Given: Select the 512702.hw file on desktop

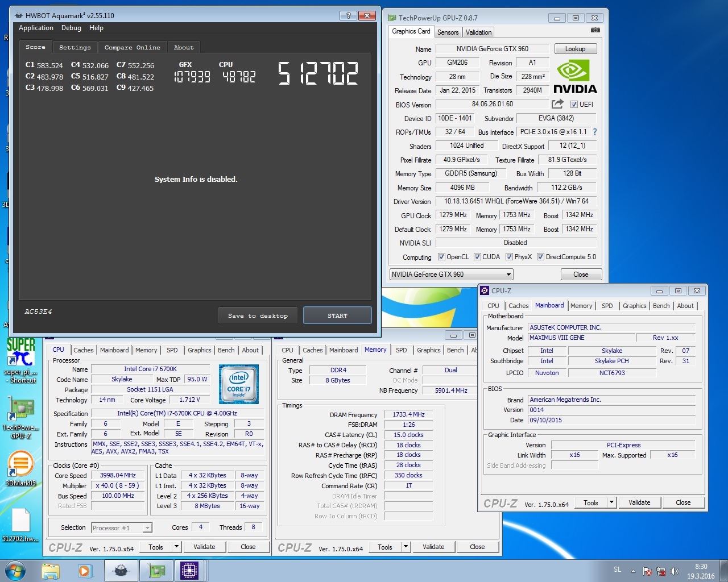Looking at the screenshot, I should point(20,525).
